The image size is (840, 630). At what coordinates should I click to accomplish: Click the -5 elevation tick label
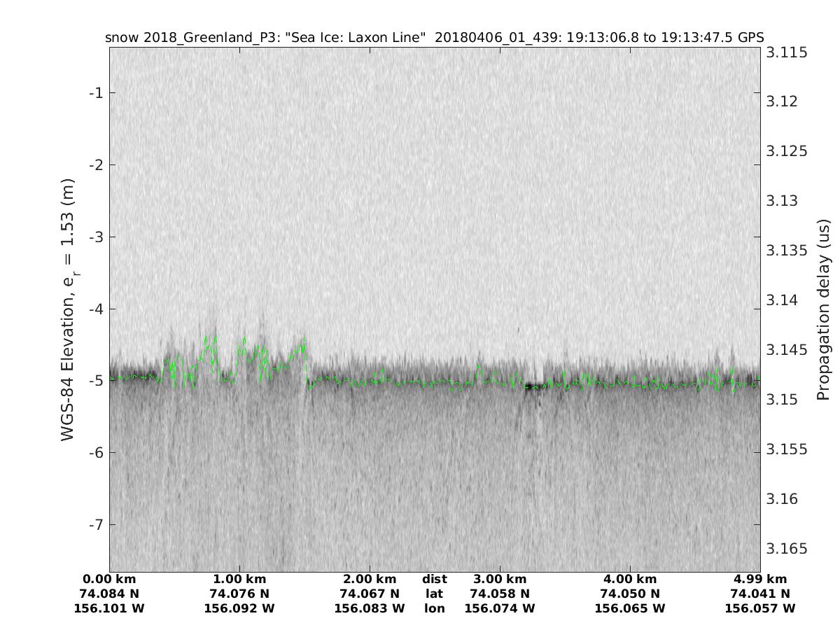[95, 381]
